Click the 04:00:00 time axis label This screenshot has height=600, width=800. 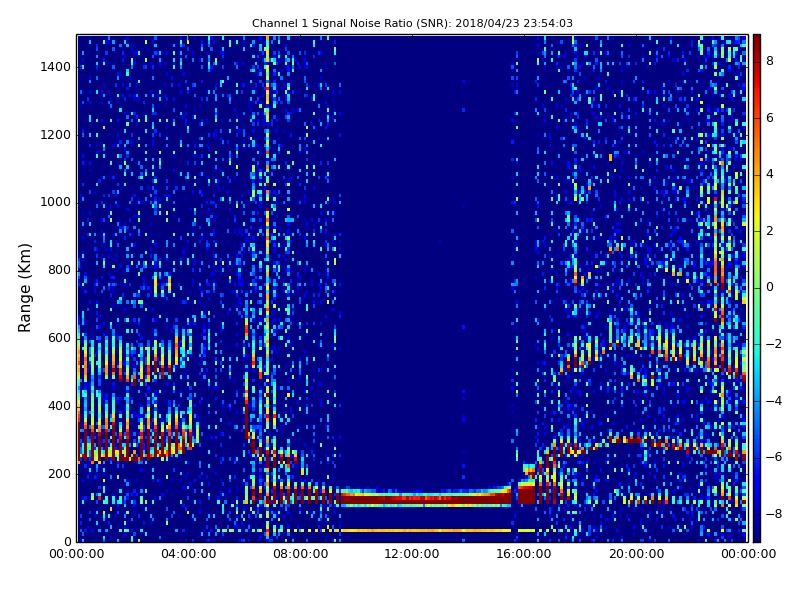(188, 554)
